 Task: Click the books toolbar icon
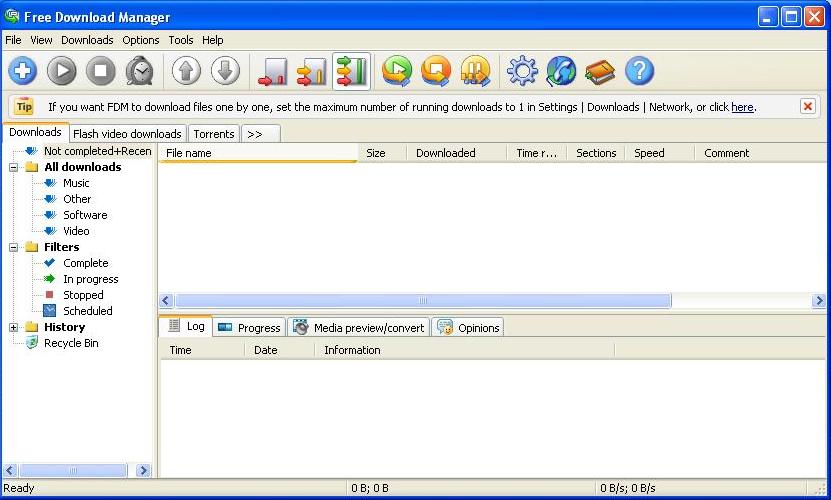point(600,72)
